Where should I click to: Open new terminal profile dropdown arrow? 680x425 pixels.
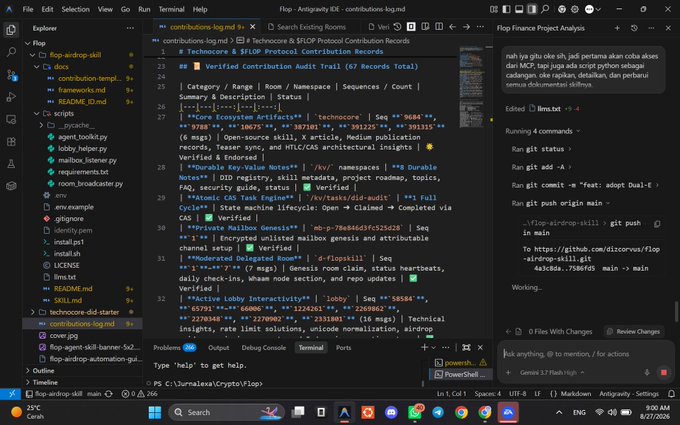[x=433, y=348]
